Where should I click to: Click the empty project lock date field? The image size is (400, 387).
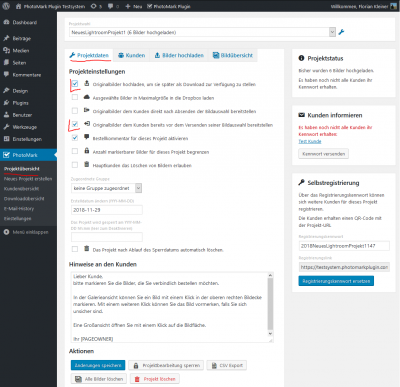click(107, 237)
